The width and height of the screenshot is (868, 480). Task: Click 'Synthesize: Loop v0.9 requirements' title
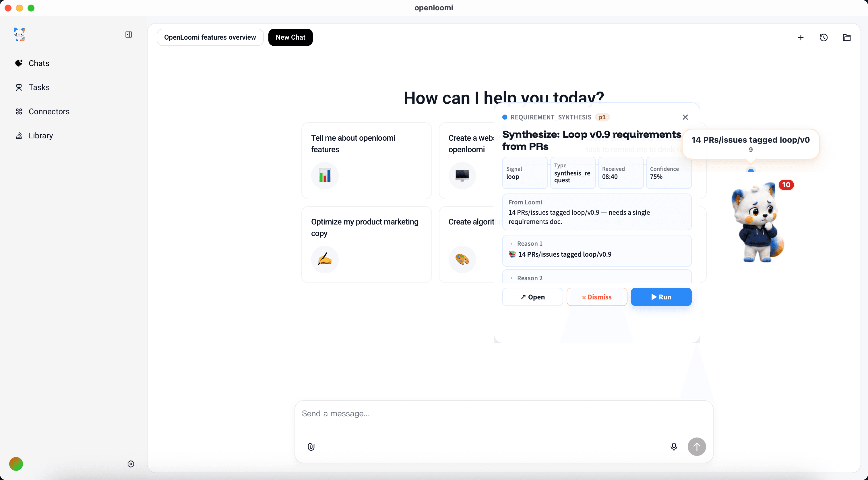592,140
